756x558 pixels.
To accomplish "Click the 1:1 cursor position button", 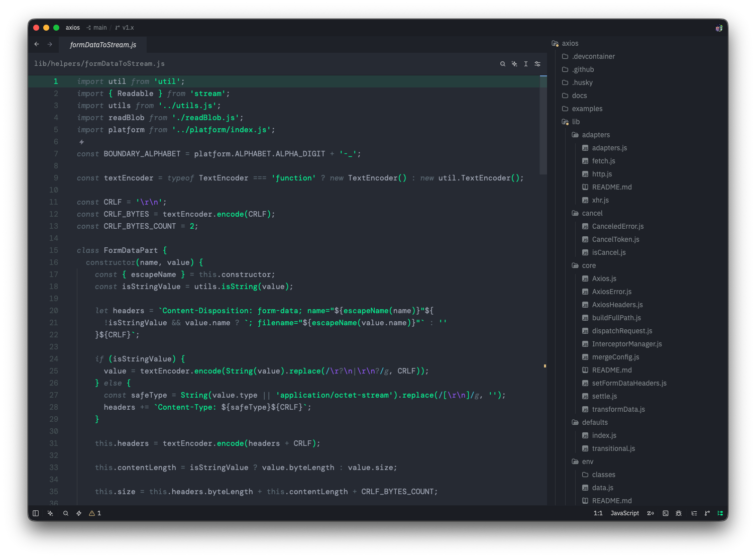I will (598, 513).
